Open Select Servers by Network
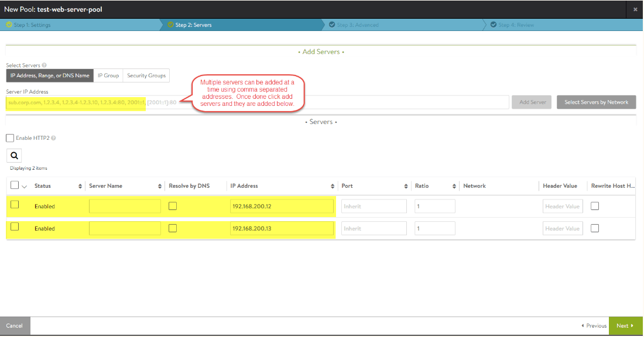 tap(597, 102)
